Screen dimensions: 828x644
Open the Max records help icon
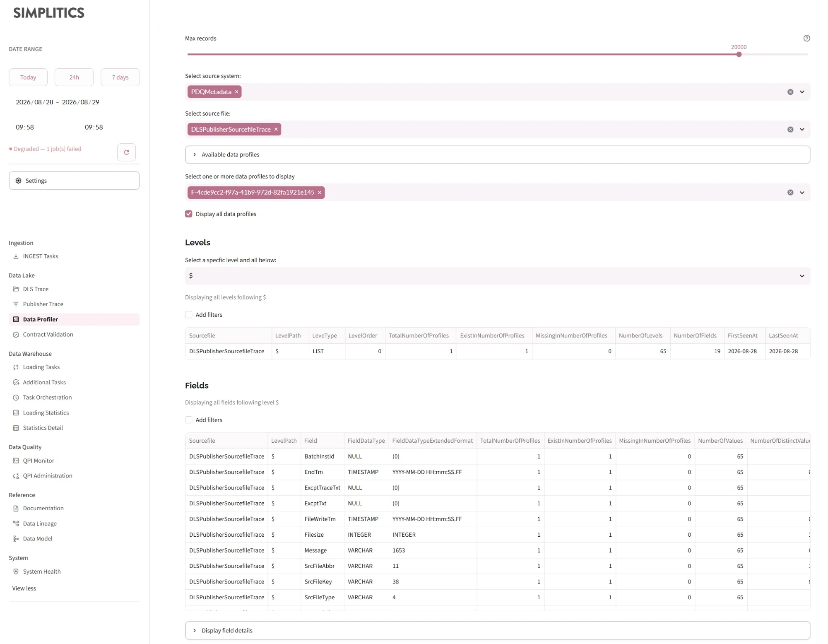tap(806, 38)
